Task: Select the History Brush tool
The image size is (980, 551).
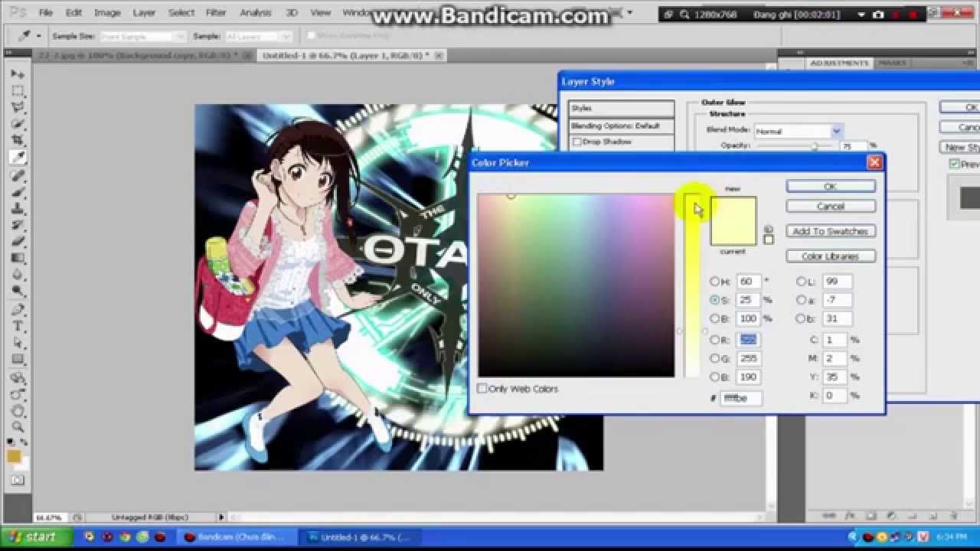Action: [x=17, y=226]
